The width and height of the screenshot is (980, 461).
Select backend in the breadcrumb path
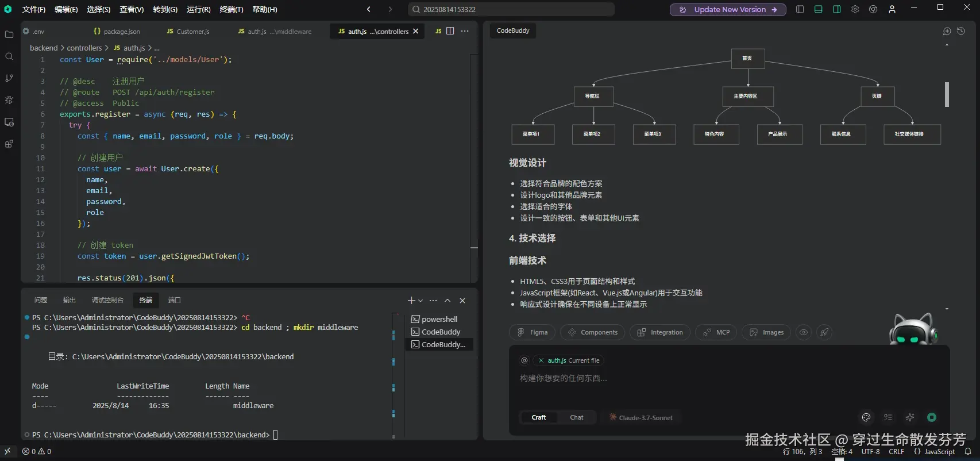tap(44, 48)
